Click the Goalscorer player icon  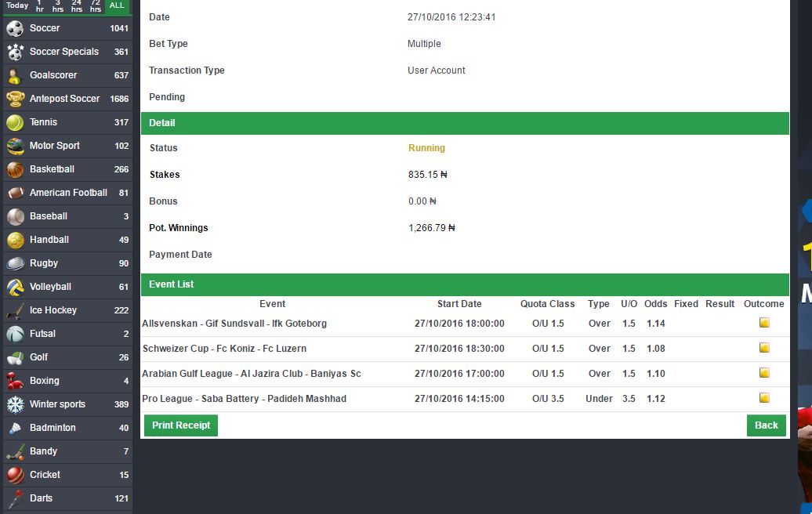(x=15, y=75)
